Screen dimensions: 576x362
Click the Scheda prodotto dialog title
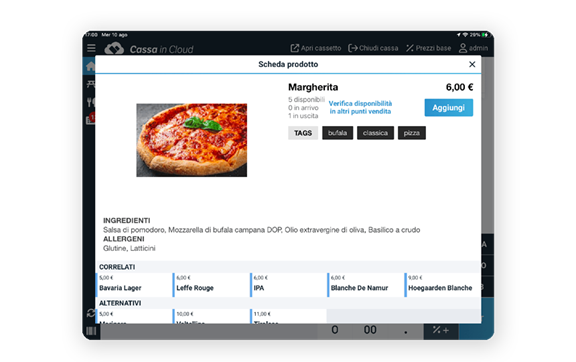(x=288, y=64)
